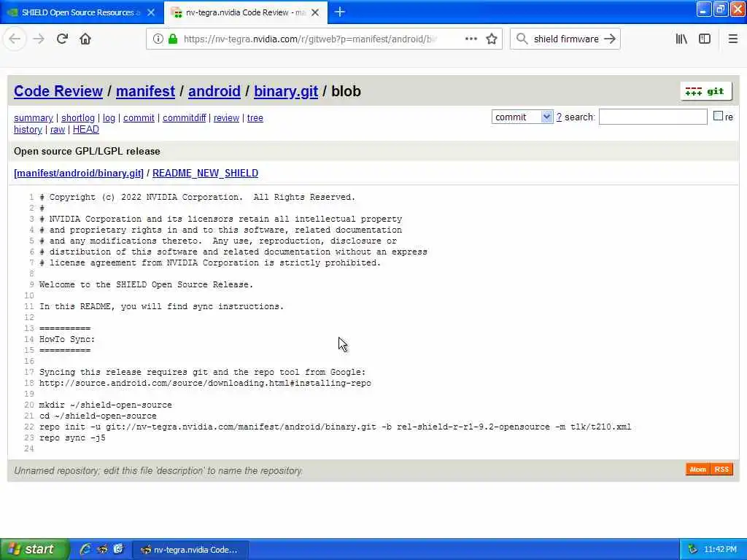Go back to the previous page
Viewport: 747px width, 560px height.
pos(15,39)
